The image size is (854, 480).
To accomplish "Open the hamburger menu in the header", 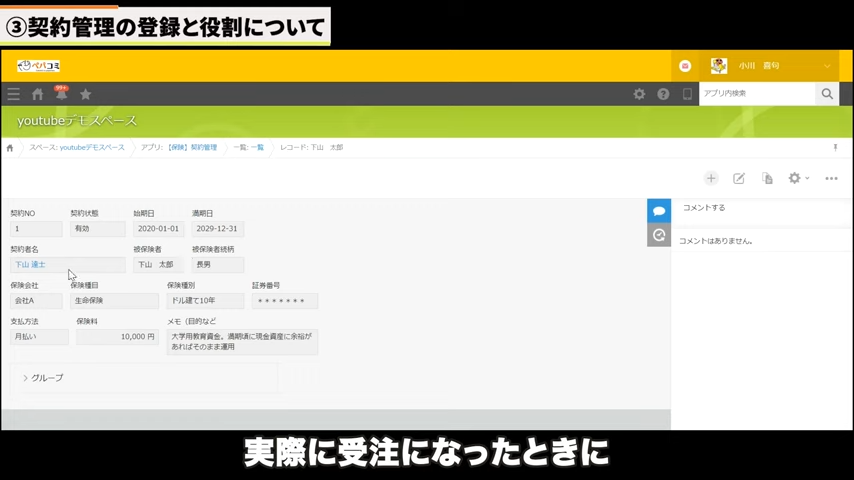I will click(x=14, y=94).
